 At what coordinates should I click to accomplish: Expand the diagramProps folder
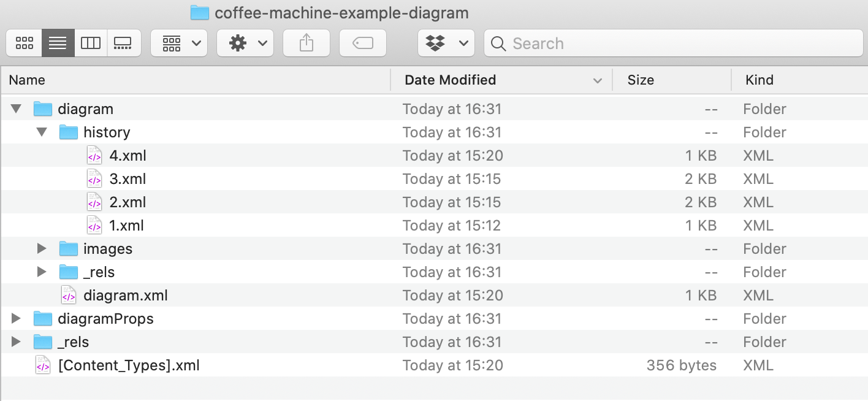point(15,318)
